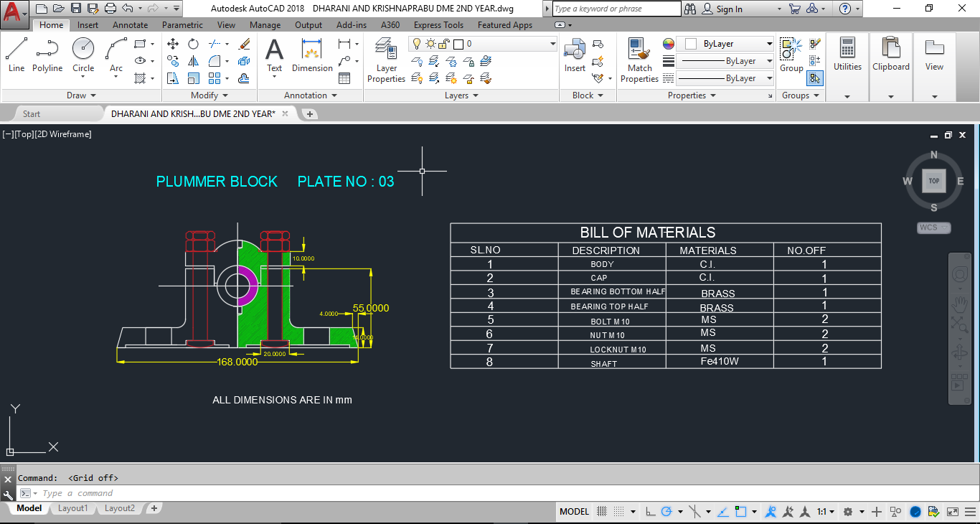Open the layer name dropdown list
The image size is (980, 524).
[x=552, y=44]
